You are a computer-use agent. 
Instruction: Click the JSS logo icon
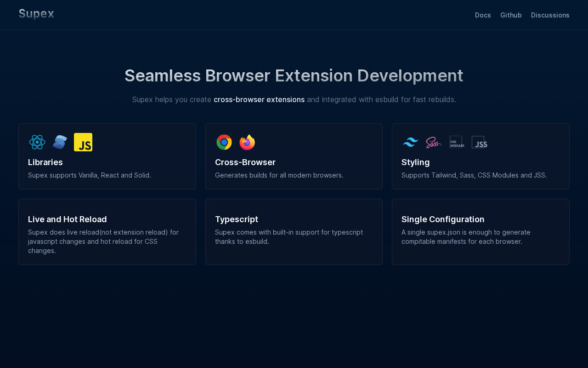click(x=480, y=142)
